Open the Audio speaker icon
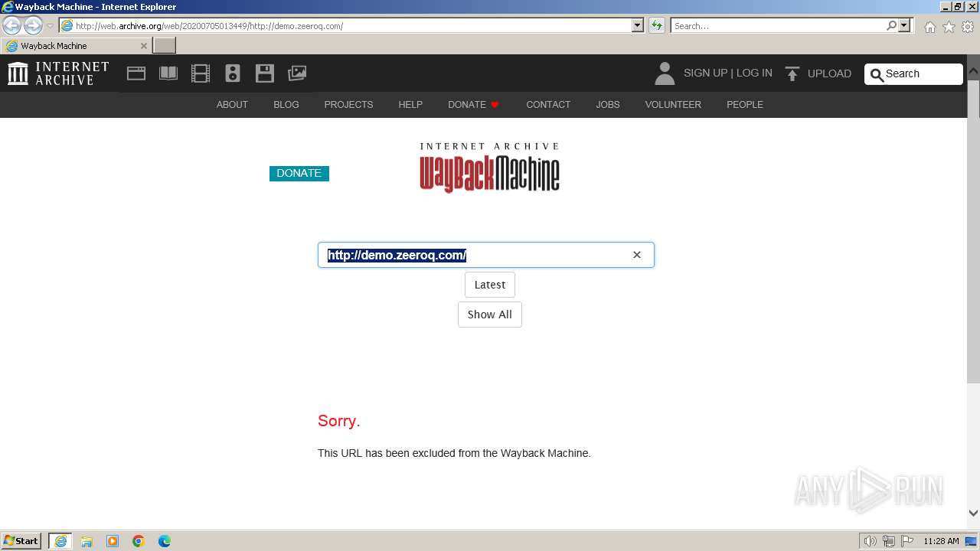980x551 pixels. tap(233, 73)
